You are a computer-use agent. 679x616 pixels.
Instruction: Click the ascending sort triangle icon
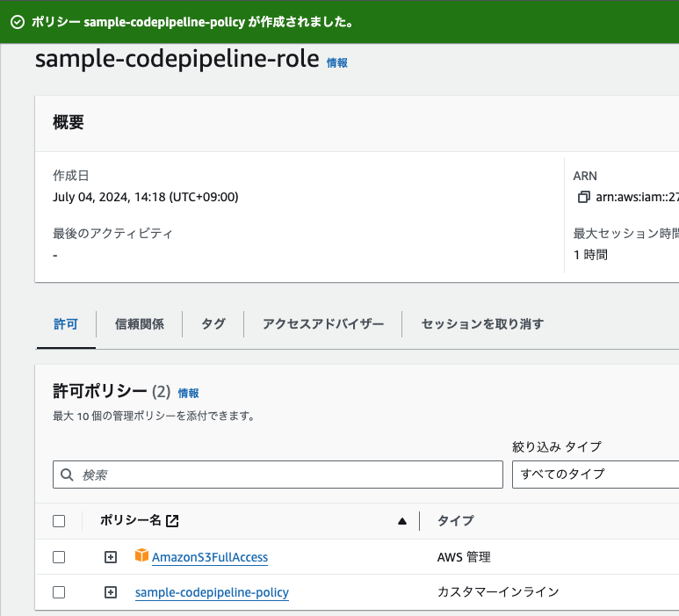click(402, 521)
